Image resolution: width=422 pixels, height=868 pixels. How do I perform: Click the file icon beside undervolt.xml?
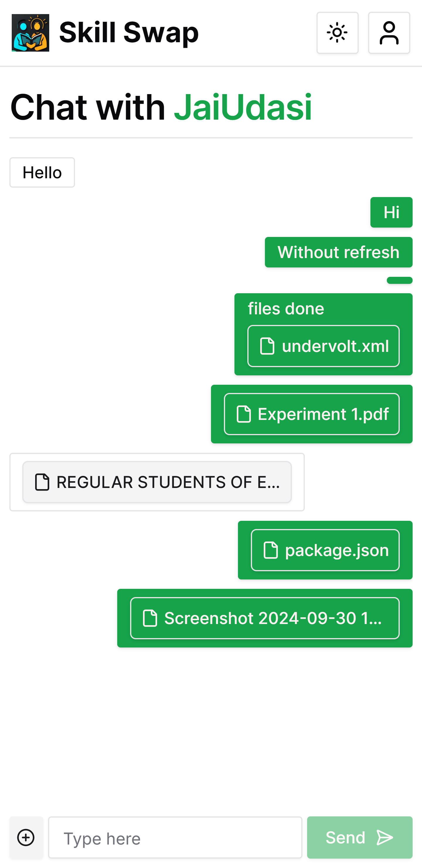pos(267,346)
